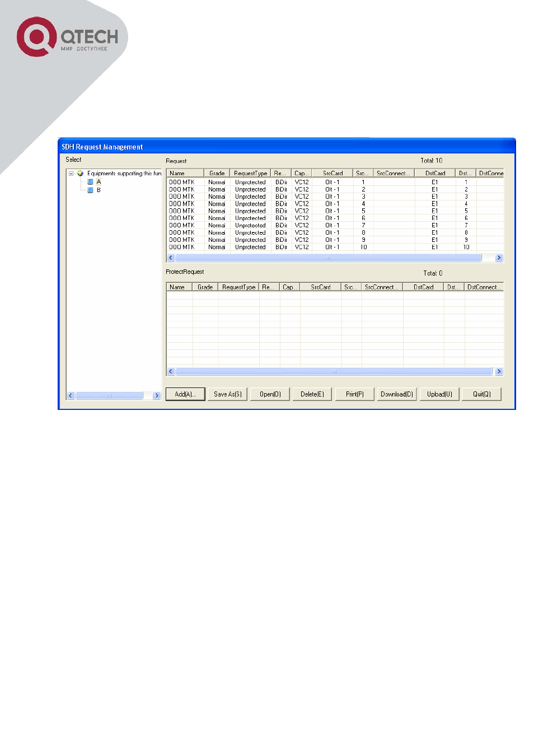
Task: Sort Request table by RequestType column
Action: point(250,174)
